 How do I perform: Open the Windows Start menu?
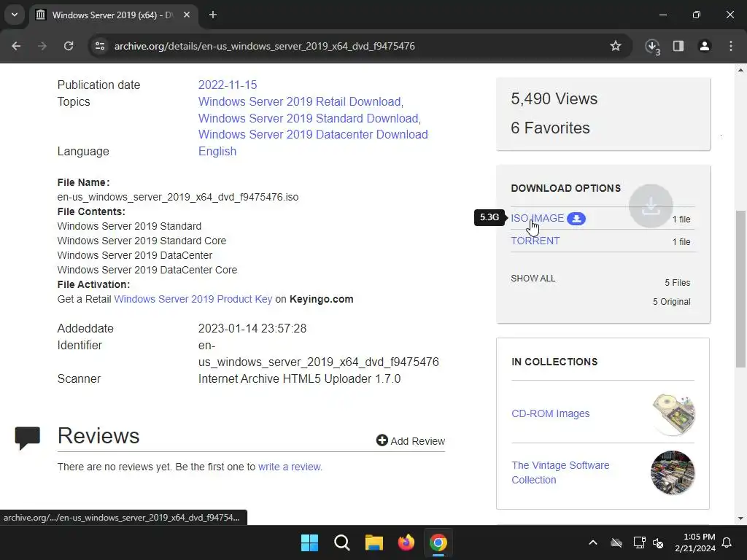(309, 542)
